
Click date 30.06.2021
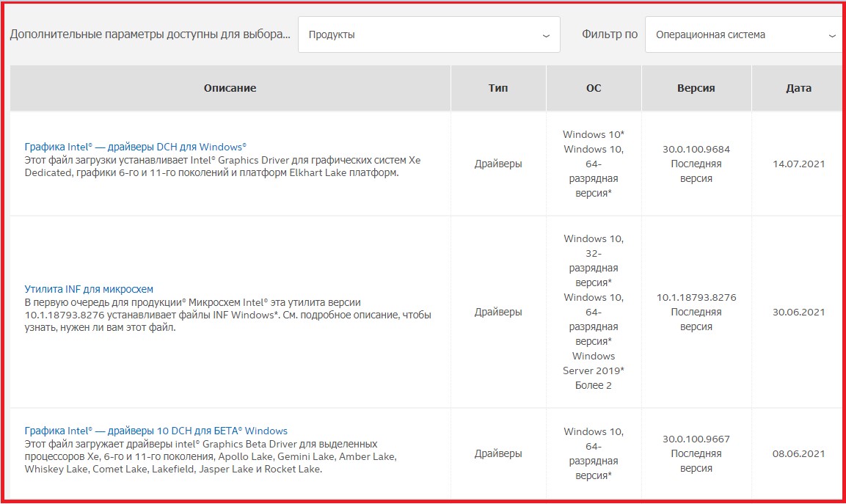point(798,312)
